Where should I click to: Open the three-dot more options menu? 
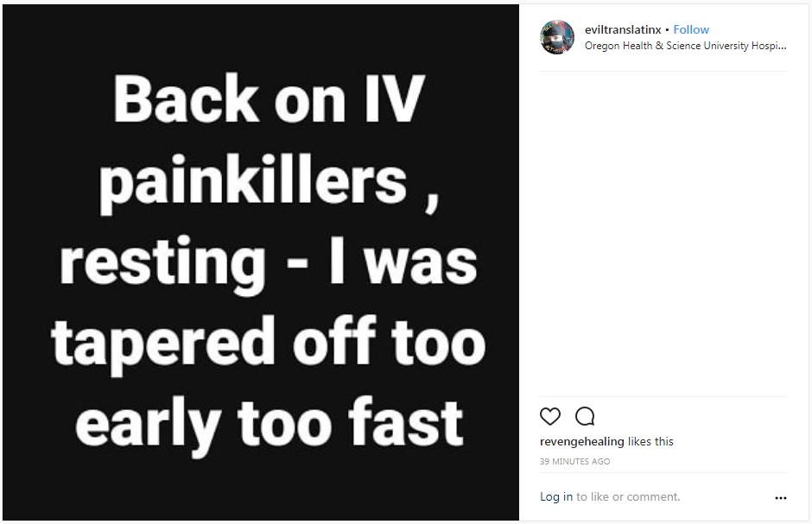(780, 497)
